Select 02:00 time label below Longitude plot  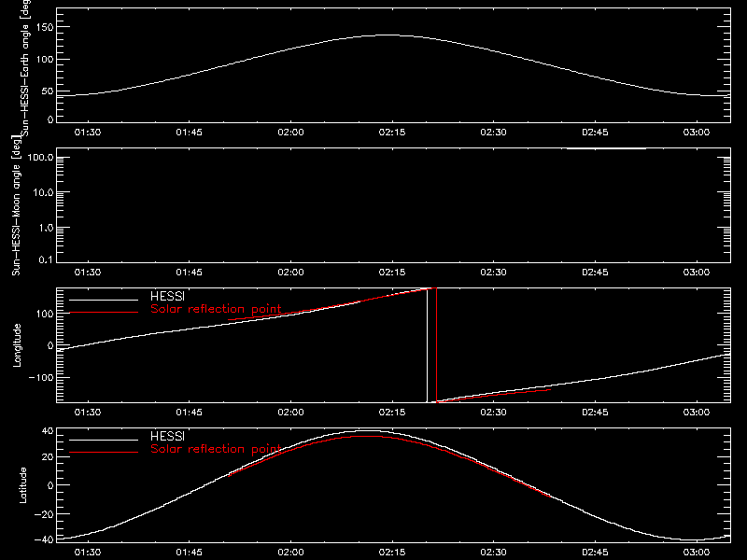290,413
